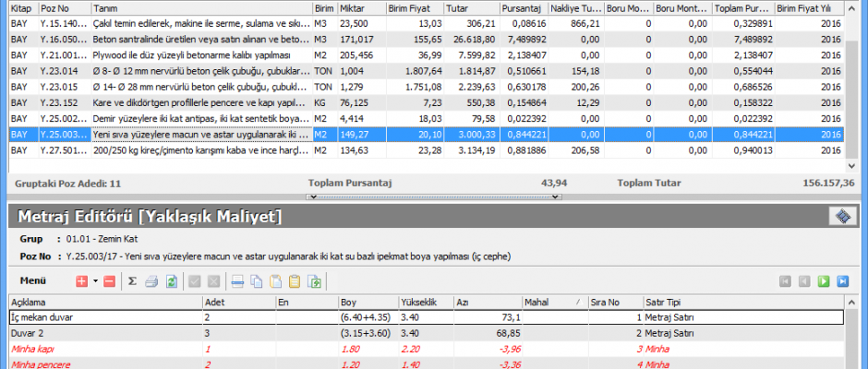Click the green refresh icon

[x=172, y=280]
